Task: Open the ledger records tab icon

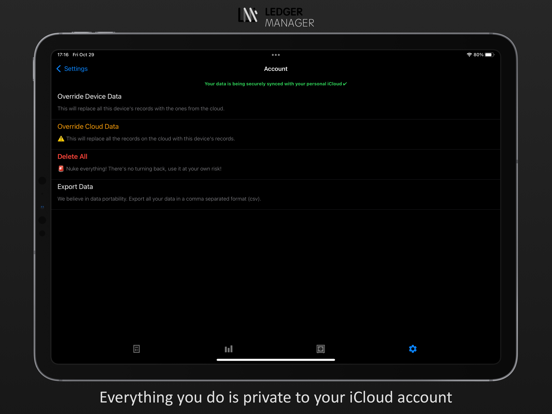Action: pos(137,349)
